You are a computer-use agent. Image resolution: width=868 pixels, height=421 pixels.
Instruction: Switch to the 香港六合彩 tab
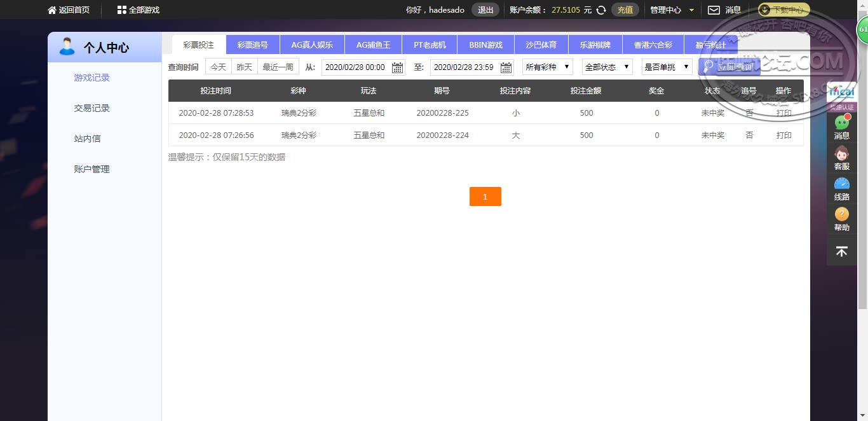pyautogui.click(x=653, y=45)
